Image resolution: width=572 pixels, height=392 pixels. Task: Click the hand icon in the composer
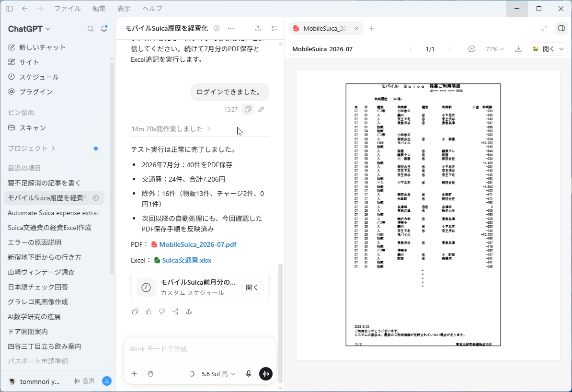(150, 374)
